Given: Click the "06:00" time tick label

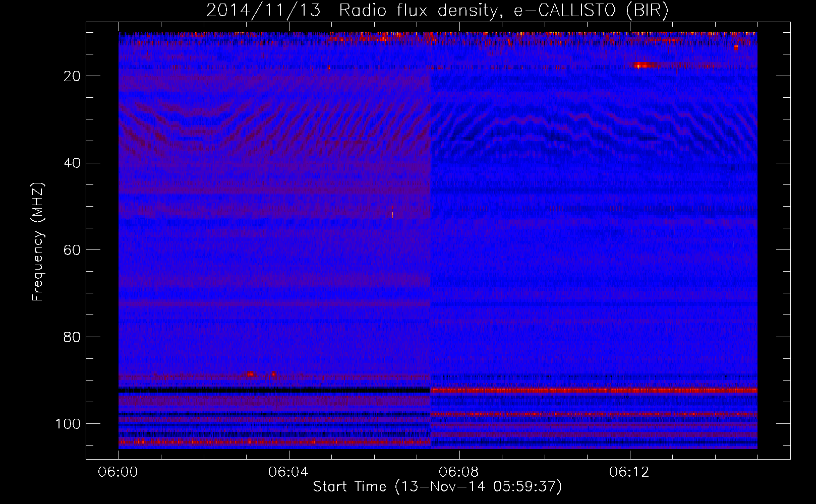Looking at the screenshot, I should 118,472.
